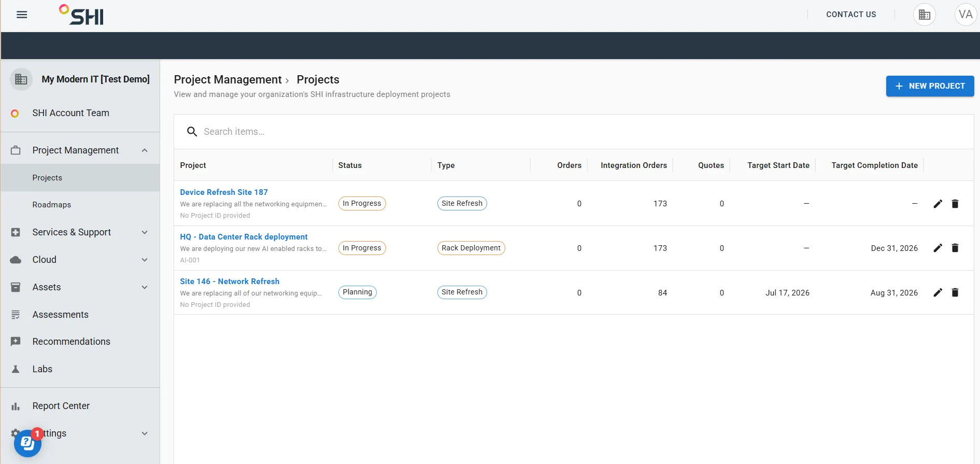Click CONTACT US in the header
980x464 pixels.
click(851, 15)
